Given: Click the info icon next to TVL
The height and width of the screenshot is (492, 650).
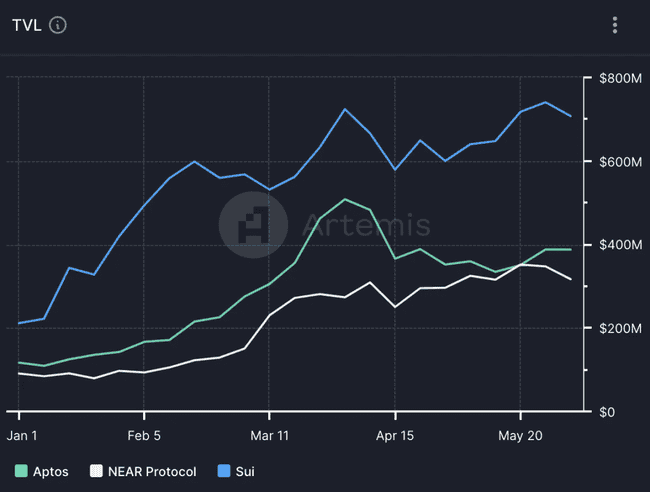Looking at the screenshot, I should [58, 25].
